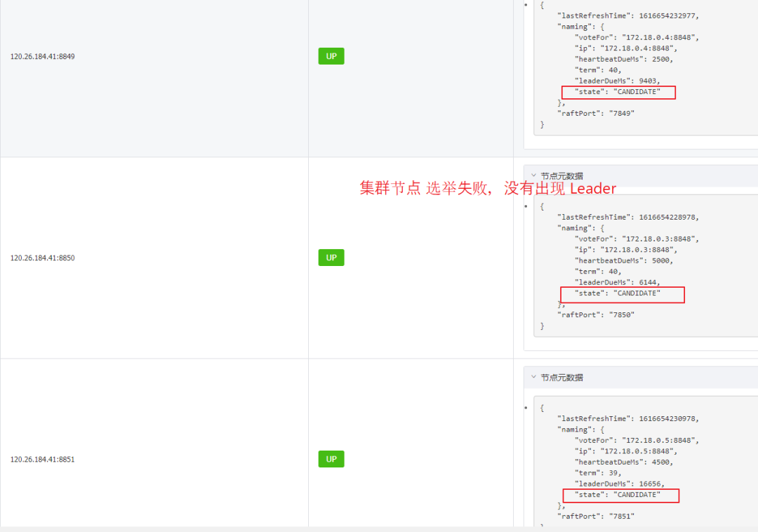Select the term 40 line for node 8849
The height and width of the screenshot is (532, 758).
[x=598, y=70]
